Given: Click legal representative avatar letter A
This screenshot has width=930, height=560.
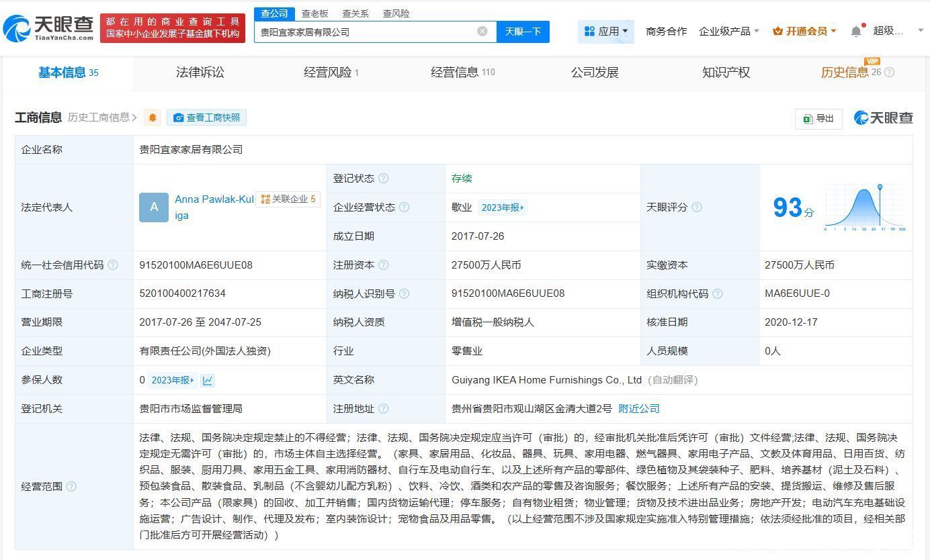Looking at the screenshot, I should pos(154,207).
